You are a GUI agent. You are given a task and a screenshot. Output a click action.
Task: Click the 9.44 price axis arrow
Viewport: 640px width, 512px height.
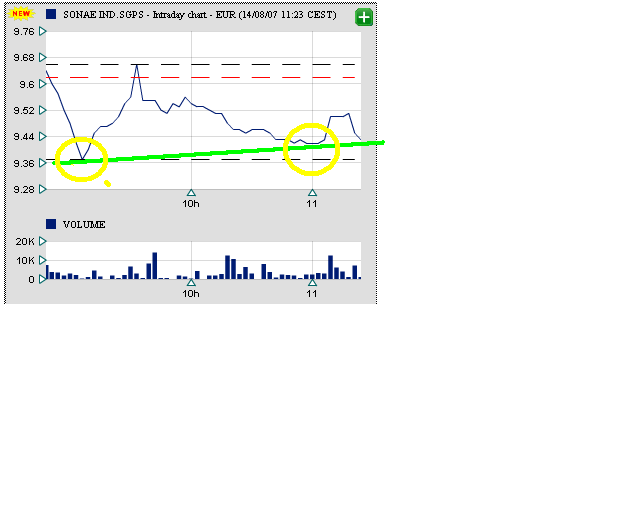click(42, 136)
